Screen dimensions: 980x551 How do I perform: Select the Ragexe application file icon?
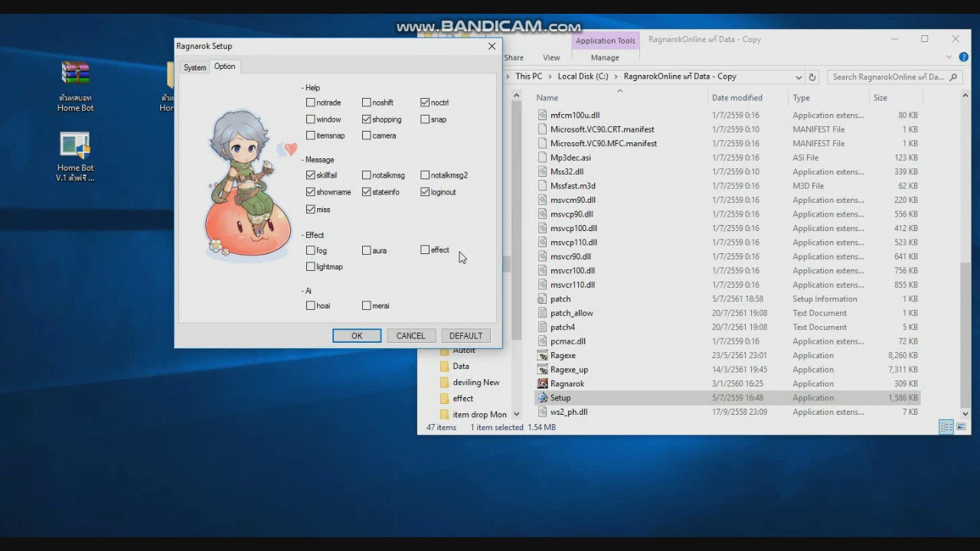[x=543, y=355]
